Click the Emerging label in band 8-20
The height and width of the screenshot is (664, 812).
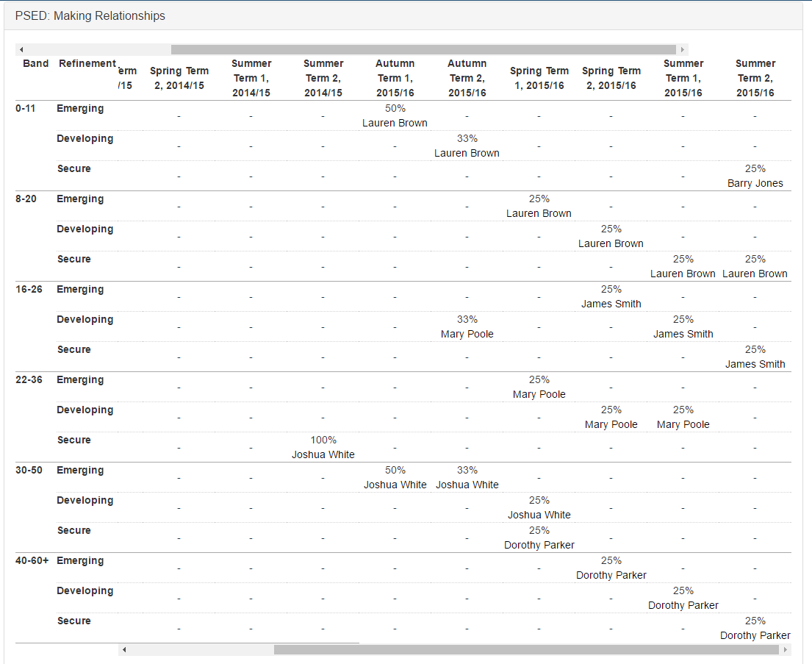(x=80, y=199)
